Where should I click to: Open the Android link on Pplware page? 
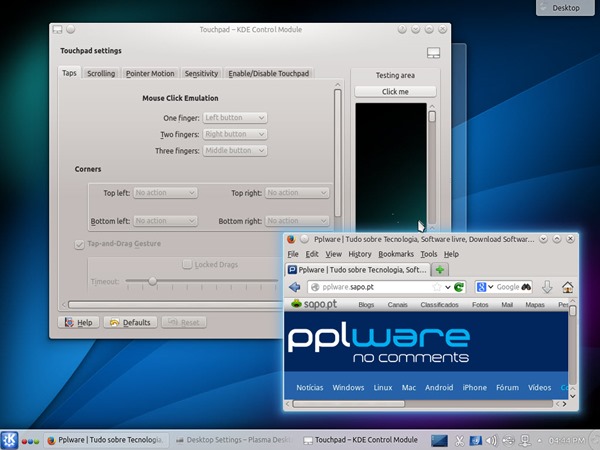[439, 388]
